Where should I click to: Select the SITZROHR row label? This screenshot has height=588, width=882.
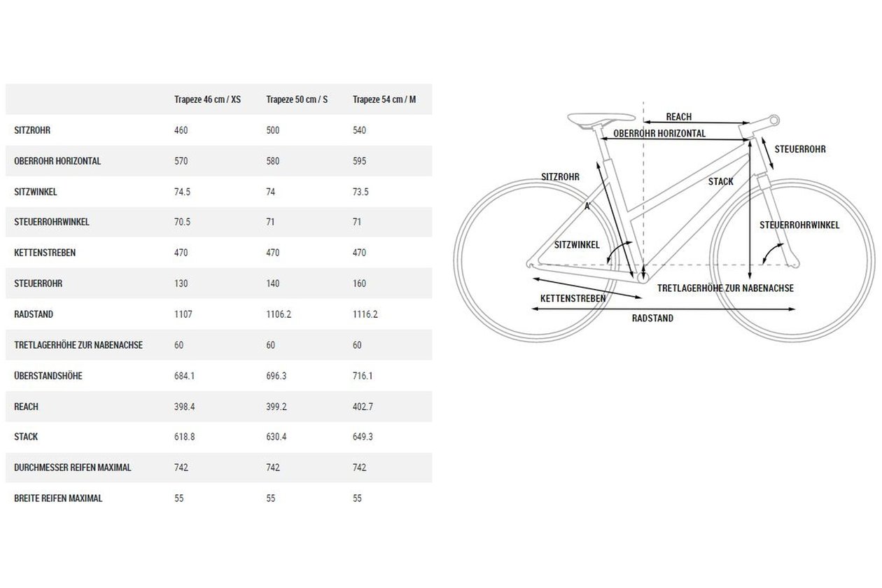pyautogui.click(x=32, y=130)
